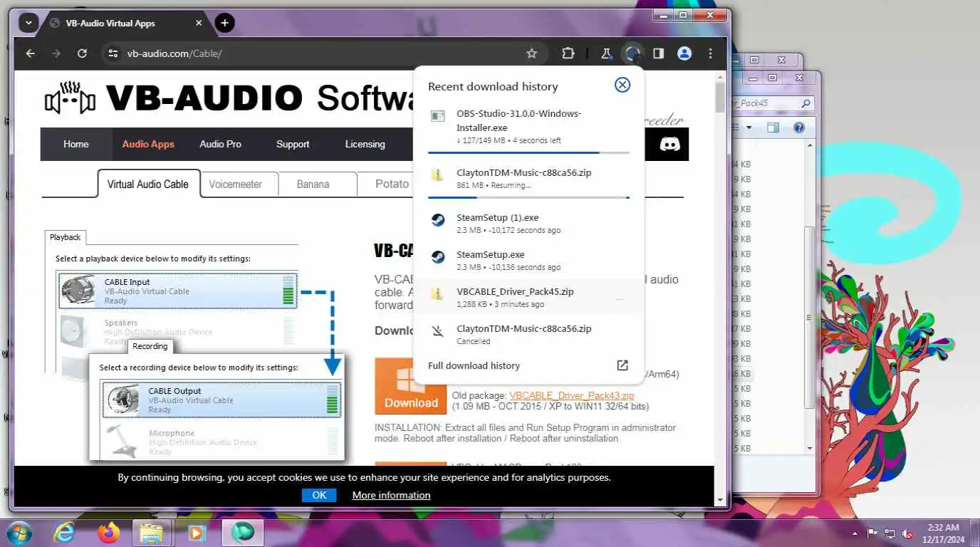Open Licensing navigation item
Viewport: 980px width, 547px height.
pos(365,144)
